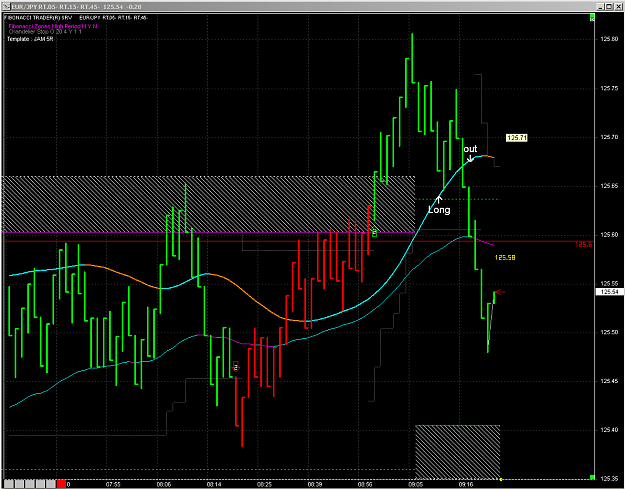
Task: Click the yellow dot on the bottom time axis
Action: point(501,479)
